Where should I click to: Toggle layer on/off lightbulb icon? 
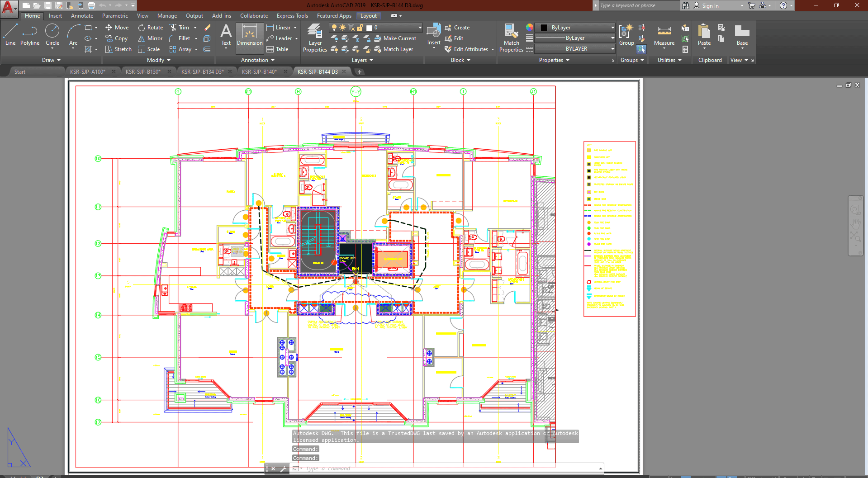click(x=334, y=28)
